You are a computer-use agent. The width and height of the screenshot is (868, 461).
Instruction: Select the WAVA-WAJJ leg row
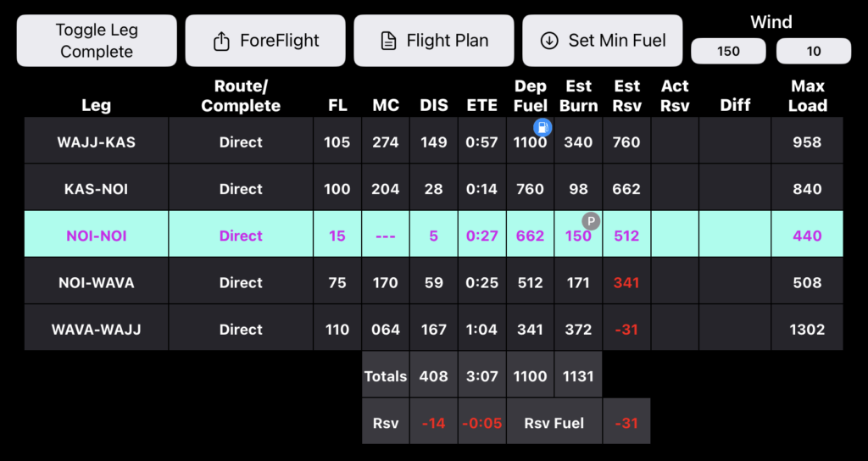97,329
